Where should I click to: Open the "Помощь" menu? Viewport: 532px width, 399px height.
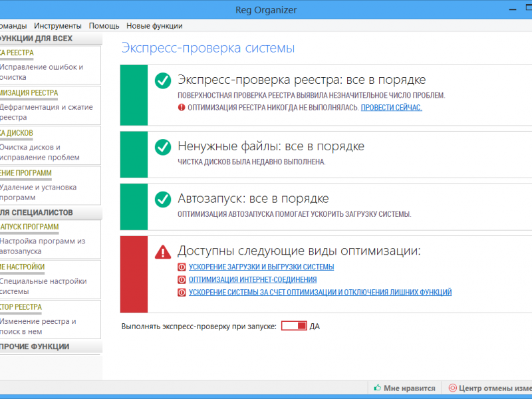tap(104, 26)
